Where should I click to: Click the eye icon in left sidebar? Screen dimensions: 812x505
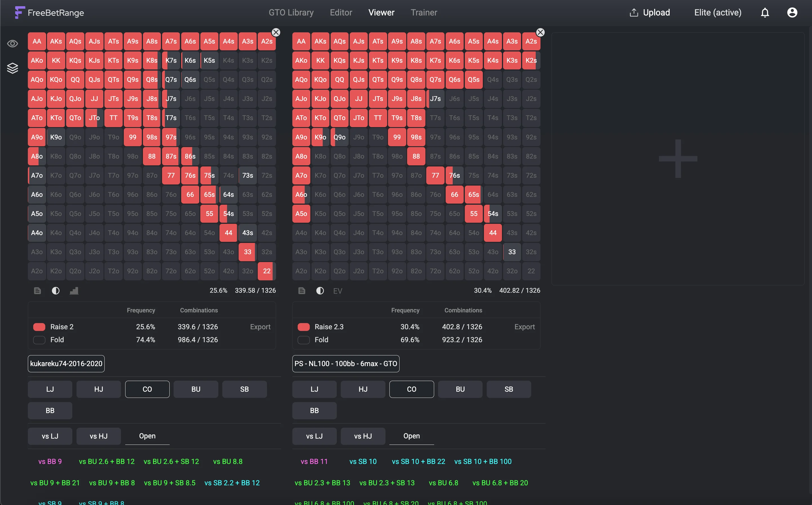12,43
